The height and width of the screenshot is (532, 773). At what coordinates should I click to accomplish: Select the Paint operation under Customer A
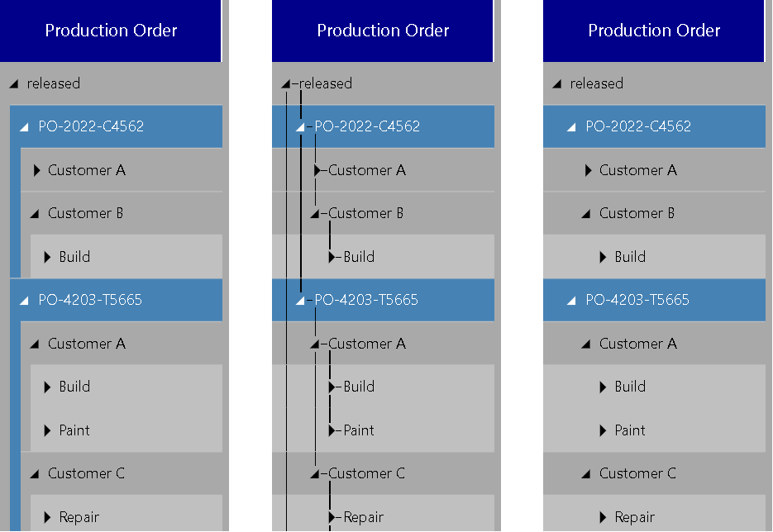point(74,430)
